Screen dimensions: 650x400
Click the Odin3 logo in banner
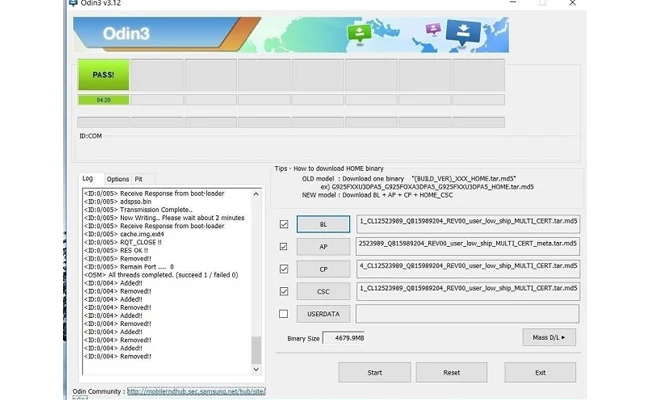[125, 34]
